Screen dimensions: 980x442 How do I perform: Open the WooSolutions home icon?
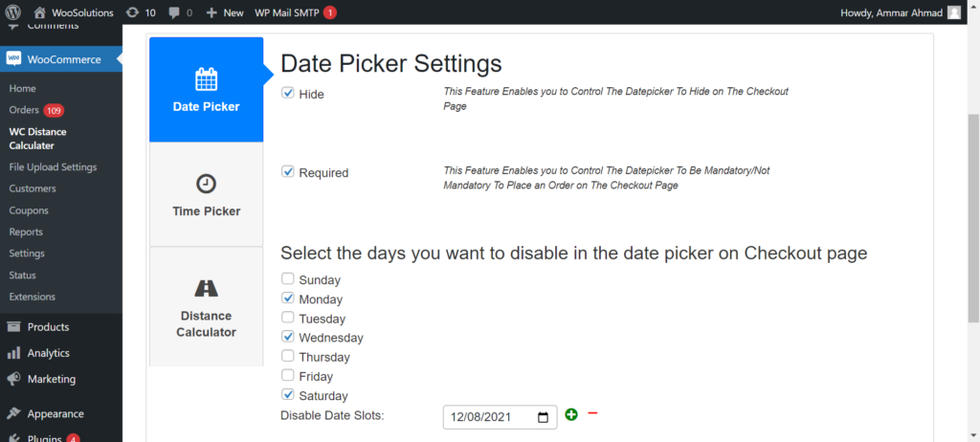(40, 11)
